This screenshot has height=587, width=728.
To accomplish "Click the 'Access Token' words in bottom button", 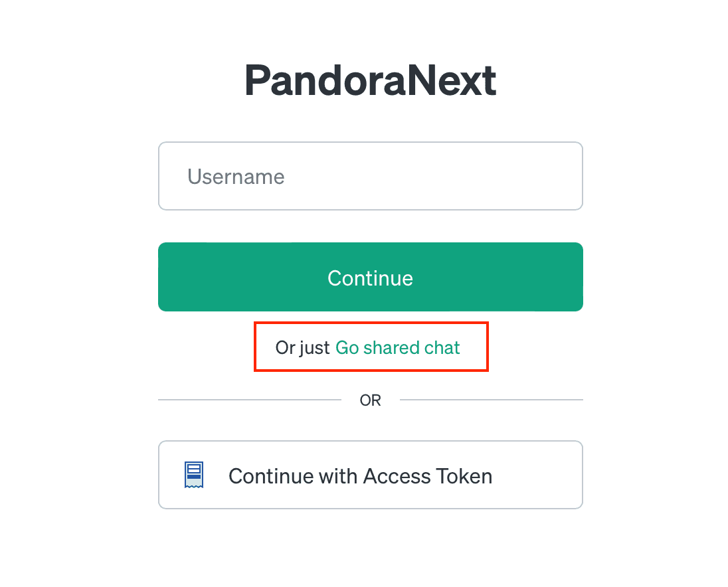I will (x=428, y=476).
